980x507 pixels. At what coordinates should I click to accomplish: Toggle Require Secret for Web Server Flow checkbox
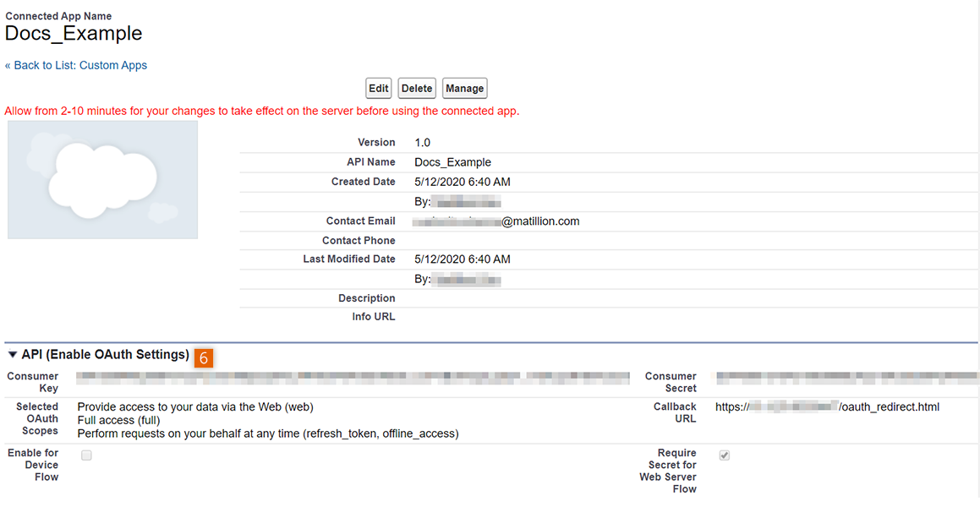725,455
